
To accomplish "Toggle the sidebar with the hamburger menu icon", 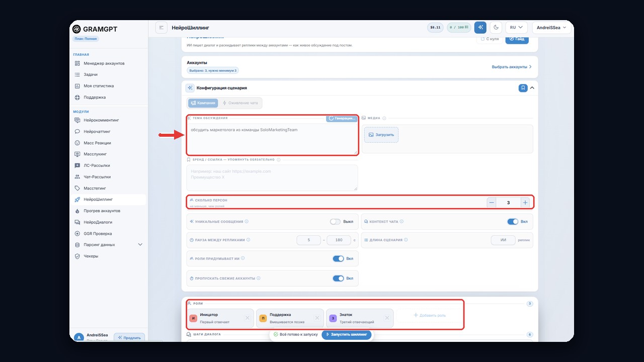I will pos(161,28).
